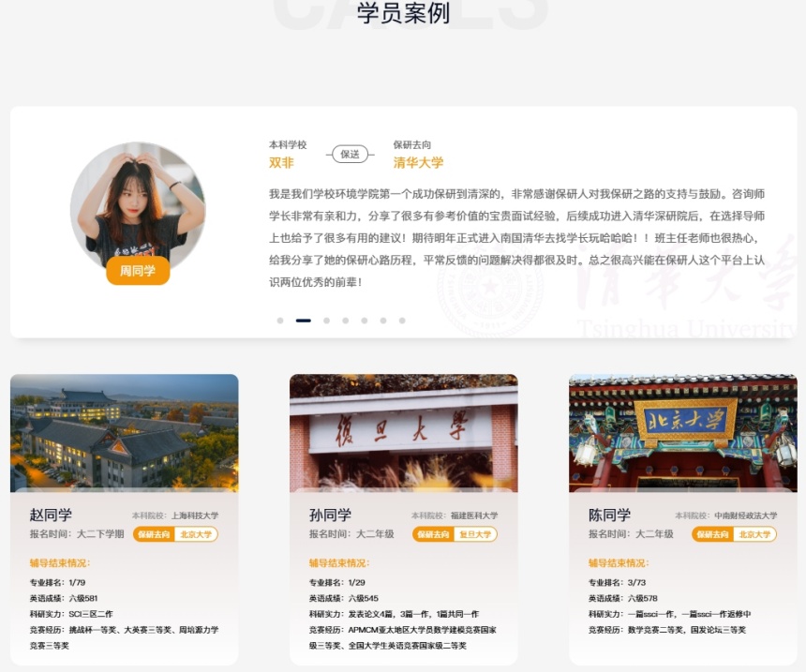This screenshot has height=672, width=806.
Task: Click 报名时间: 大二年级 on 孙同学 card
Action: (351, 534)
